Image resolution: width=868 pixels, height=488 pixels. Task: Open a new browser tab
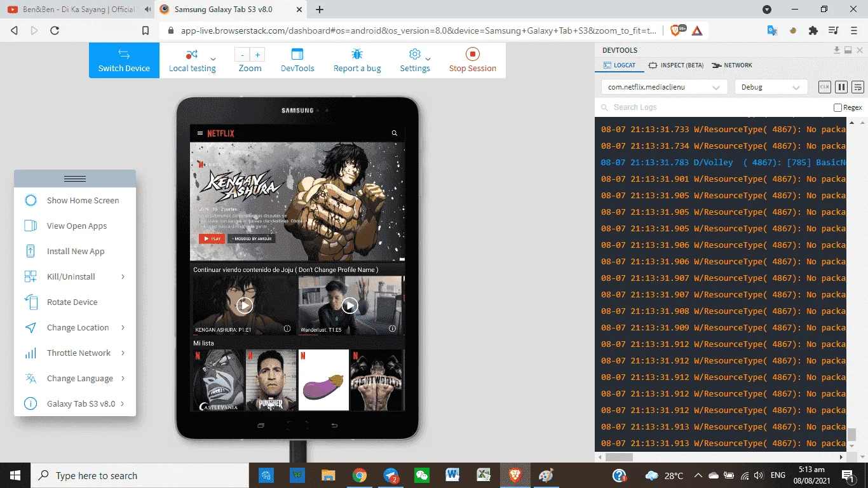tap(320, 10)
